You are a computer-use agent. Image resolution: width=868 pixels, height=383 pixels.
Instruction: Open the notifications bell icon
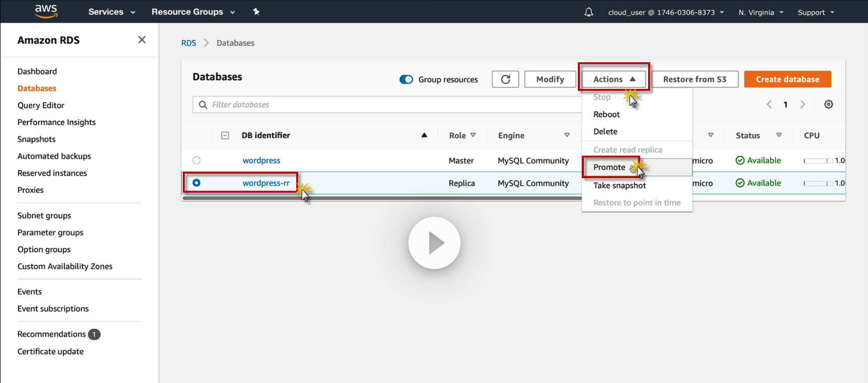click(588, 12)
